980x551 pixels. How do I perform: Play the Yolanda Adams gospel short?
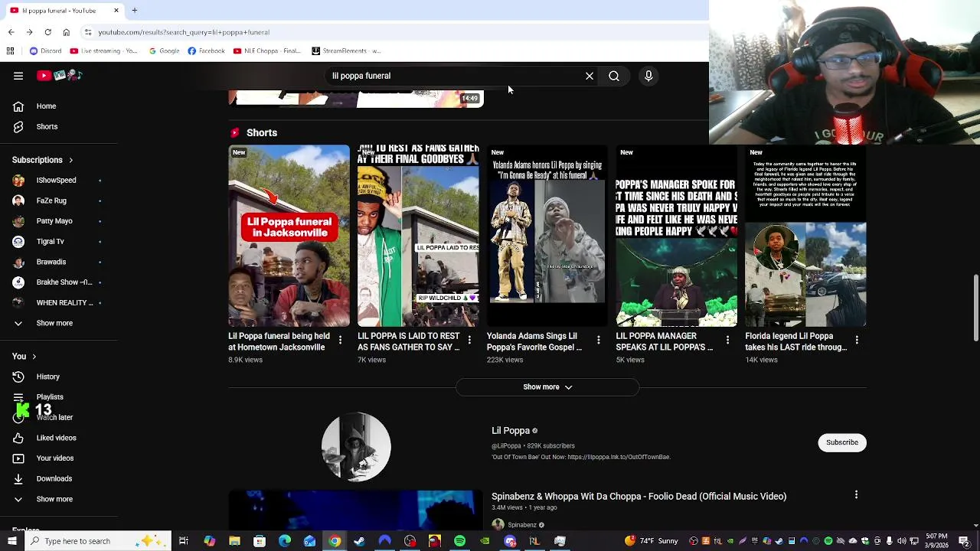(x=547, y=236)
